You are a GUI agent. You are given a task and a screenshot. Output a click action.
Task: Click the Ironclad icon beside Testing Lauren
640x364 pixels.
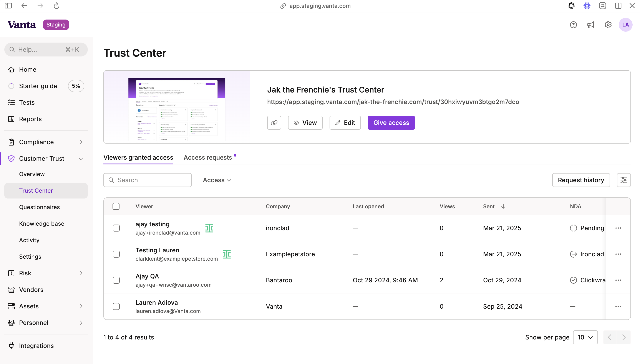tap(227, 254)
